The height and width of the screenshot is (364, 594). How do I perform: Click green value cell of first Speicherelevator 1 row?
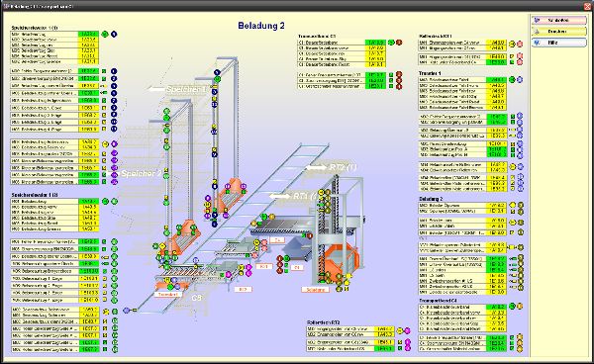click(88, 34)
